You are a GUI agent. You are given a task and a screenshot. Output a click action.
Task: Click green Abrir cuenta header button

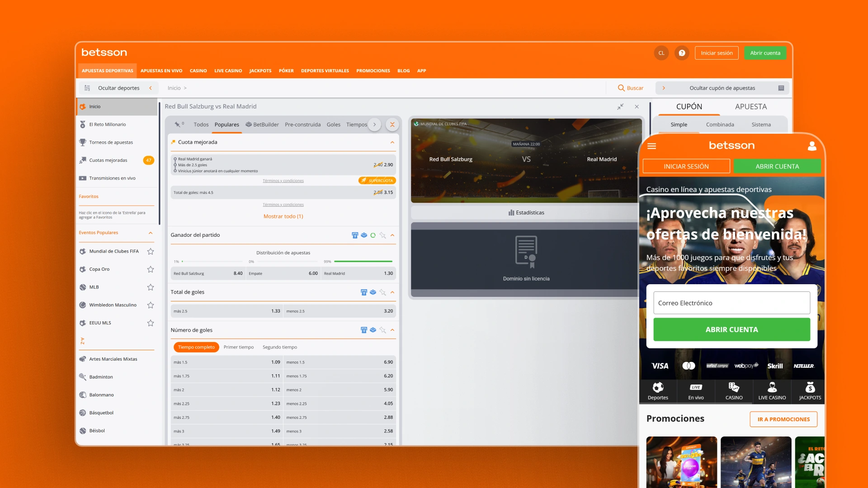click(x=765, y=53)
